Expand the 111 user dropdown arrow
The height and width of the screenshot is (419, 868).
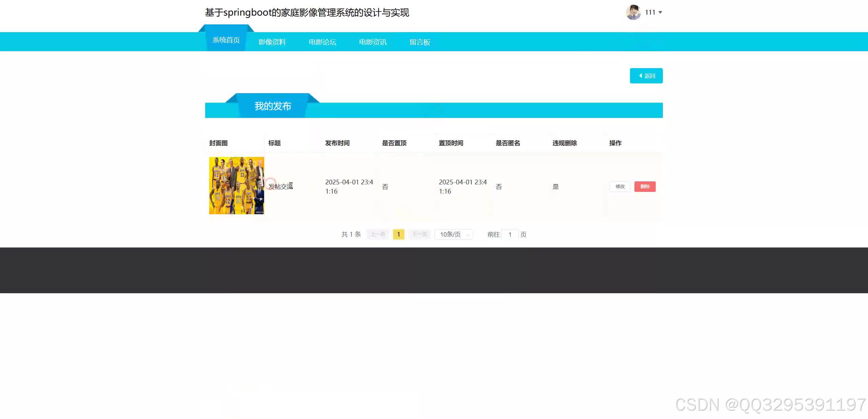point(660,13)
